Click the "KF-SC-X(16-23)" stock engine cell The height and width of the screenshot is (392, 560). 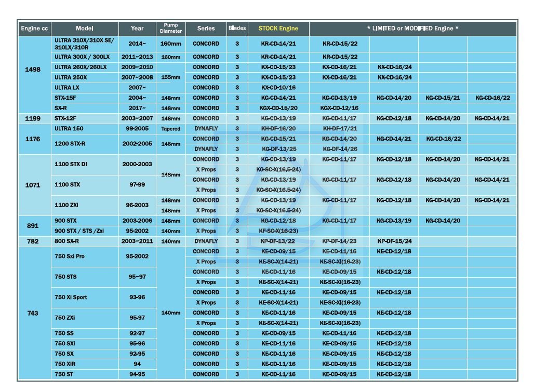click(278, 231)
